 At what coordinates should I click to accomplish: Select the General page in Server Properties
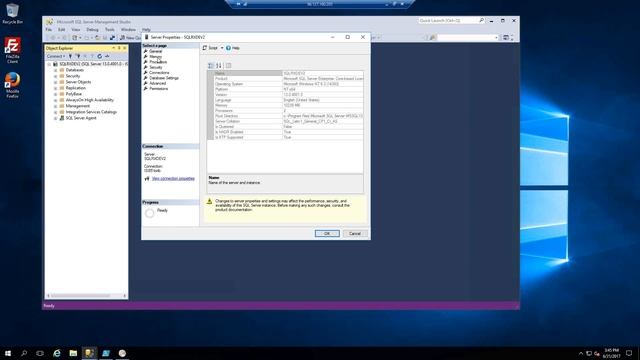click(156, 51)
